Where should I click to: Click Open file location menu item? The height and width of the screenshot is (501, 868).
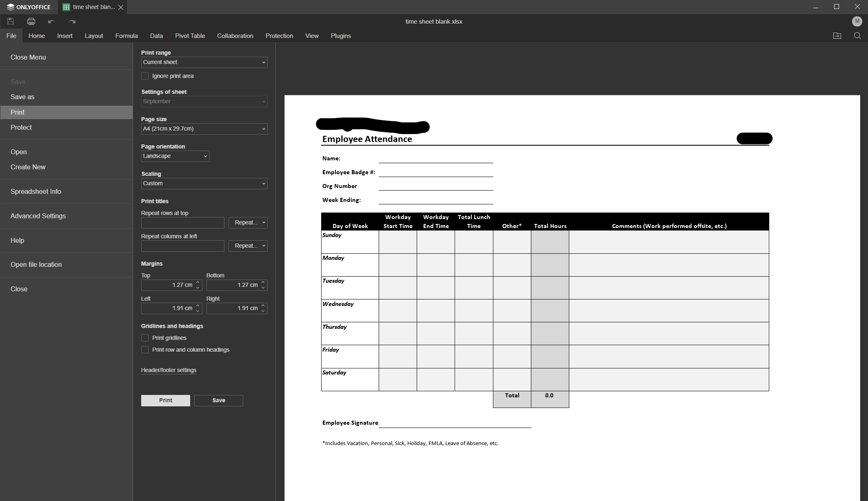pyautogui.click(x=67, y=264)
